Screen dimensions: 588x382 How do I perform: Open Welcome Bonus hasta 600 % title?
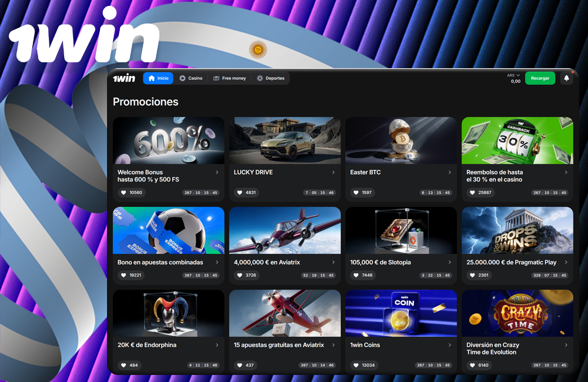[x=148, y=176]
